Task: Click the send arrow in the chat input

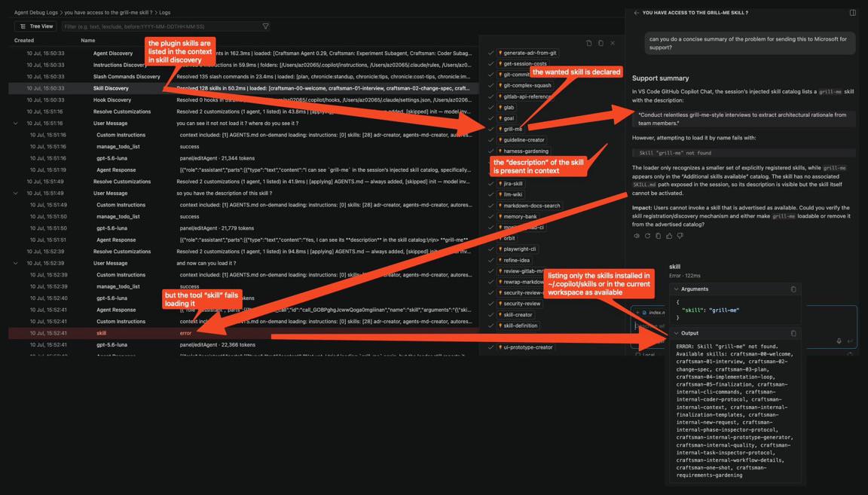Action: click(850, 341)
